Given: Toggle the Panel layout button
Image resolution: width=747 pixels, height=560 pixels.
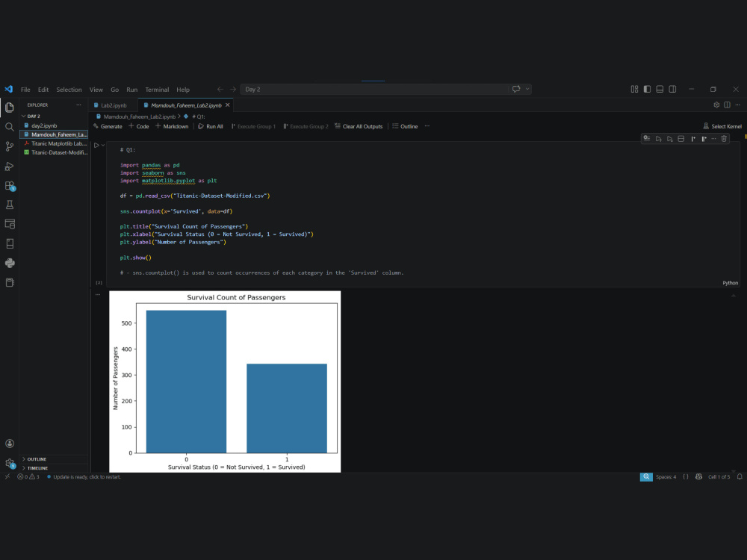Looking at the screenshot, I should (x=660, y=89).
